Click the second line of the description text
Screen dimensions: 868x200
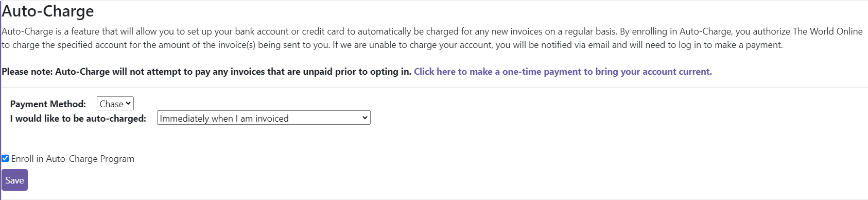[392, 45]
